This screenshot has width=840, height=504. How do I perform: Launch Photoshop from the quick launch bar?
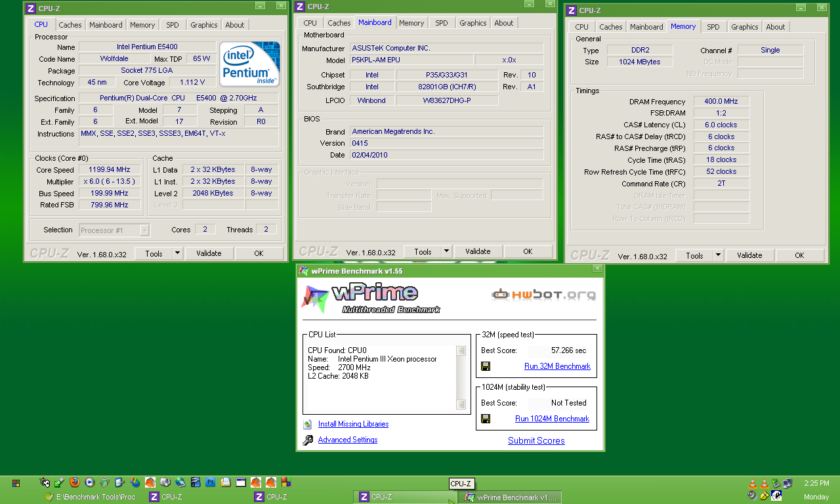pyautogui.click(x=210, y=482)
